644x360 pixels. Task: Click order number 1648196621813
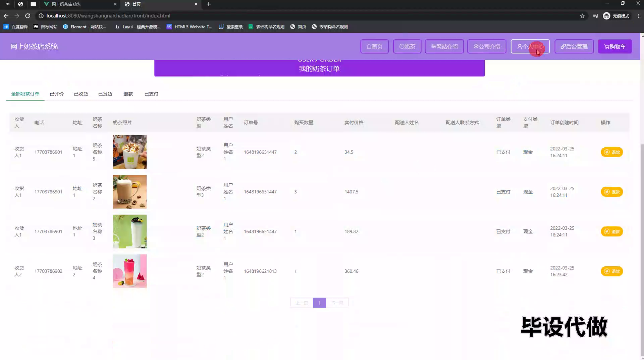tap(260, 271)
